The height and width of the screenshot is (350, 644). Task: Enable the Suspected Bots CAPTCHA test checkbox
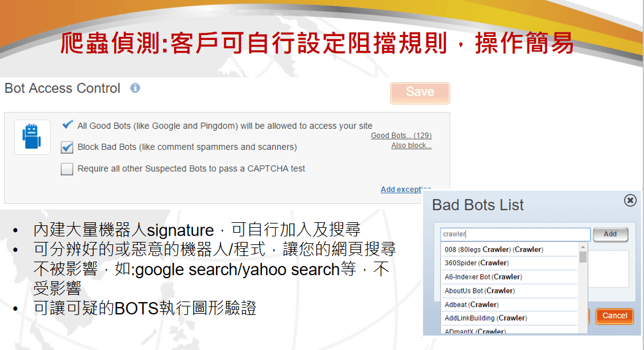tap(67, 169)
